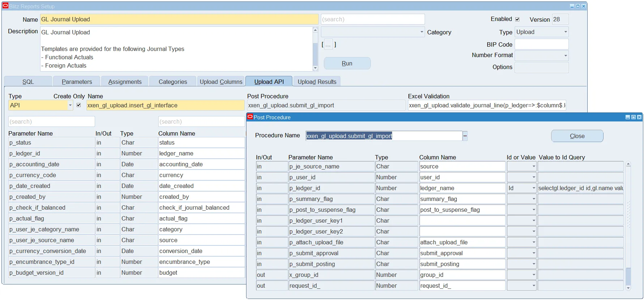The height and width of the screenshot is (300, 644).
Task: Select the p_budget_version_id parameter cell
Action: (51, 273)
